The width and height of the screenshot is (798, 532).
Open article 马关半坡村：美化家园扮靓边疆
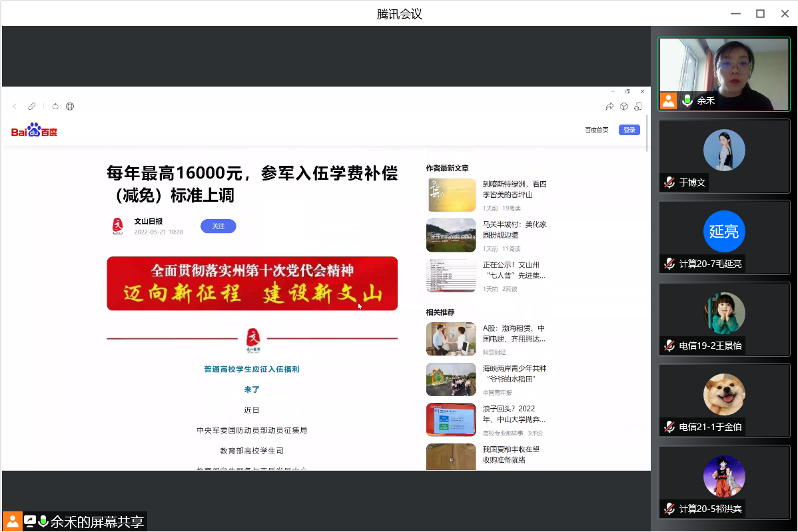pos(514,230)
